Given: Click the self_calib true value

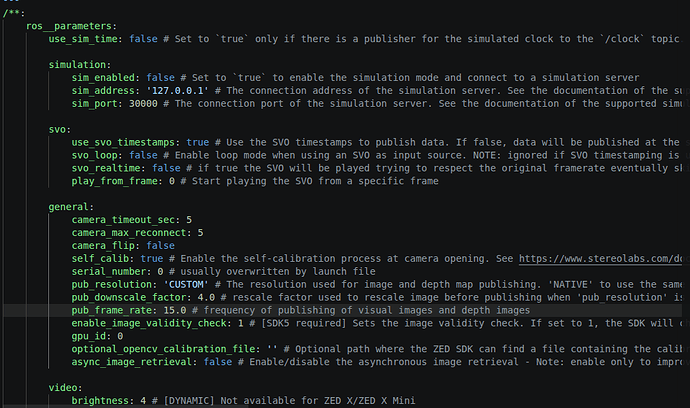Looking at the screenshot, I should [x=152, y=259].
